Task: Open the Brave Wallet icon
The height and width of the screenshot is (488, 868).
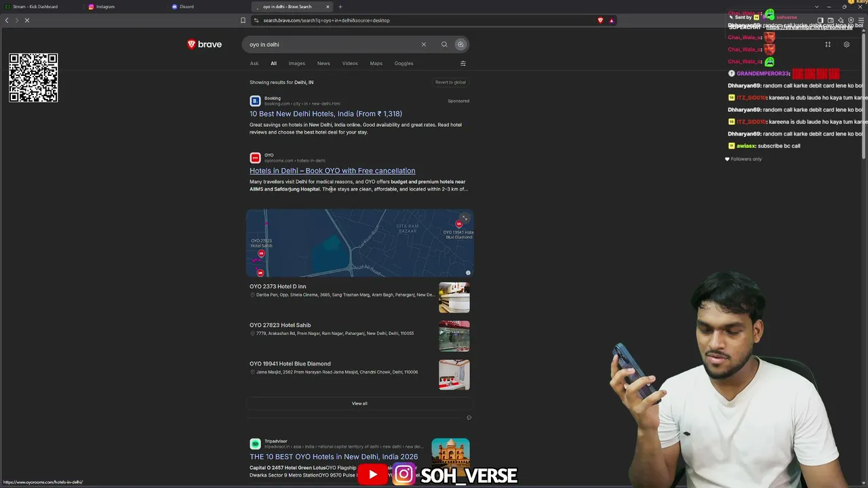Action: click(x=831, y=20)
